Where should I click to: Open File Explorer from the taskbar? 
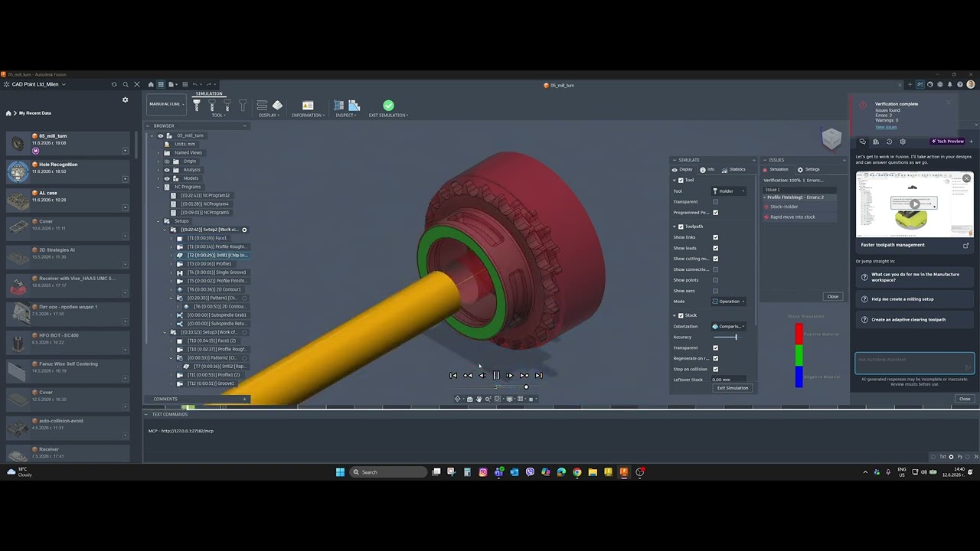[593, 472]
